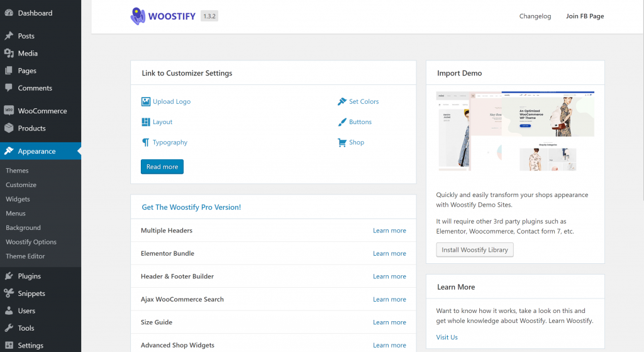Click the WooCommerce woo icon

pyautogui.click(x=9, y=110)
